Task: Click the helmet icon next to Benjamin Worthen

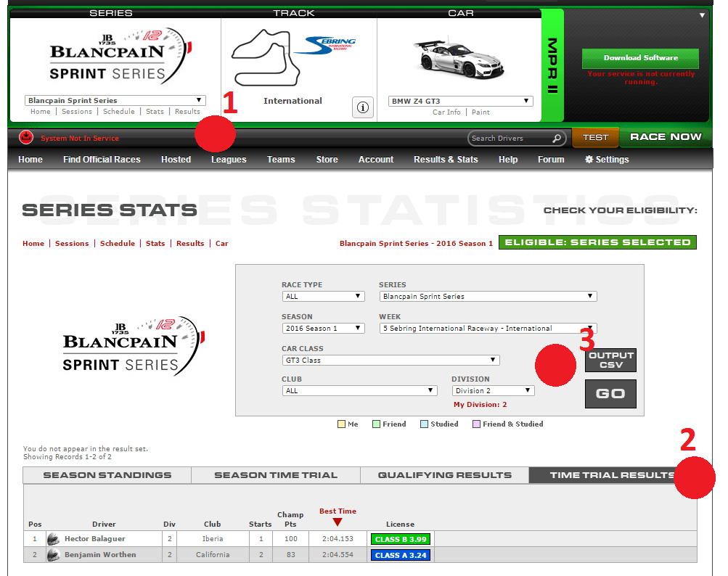Action: 54,555
